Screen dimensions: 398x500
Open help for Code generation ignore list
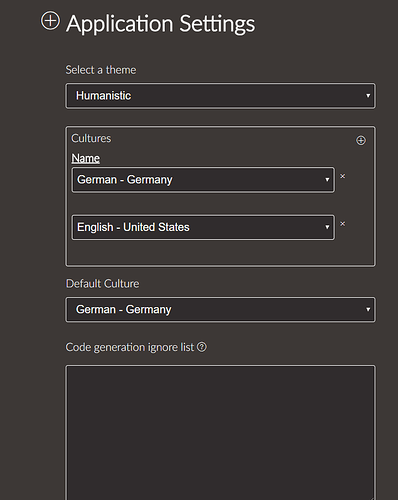(x=202, y=347)
